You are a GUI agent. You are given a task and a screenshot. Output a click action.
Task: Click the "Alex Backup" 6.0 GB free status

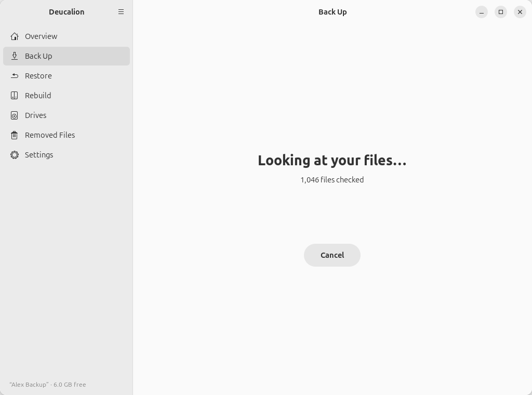[48, 385]
